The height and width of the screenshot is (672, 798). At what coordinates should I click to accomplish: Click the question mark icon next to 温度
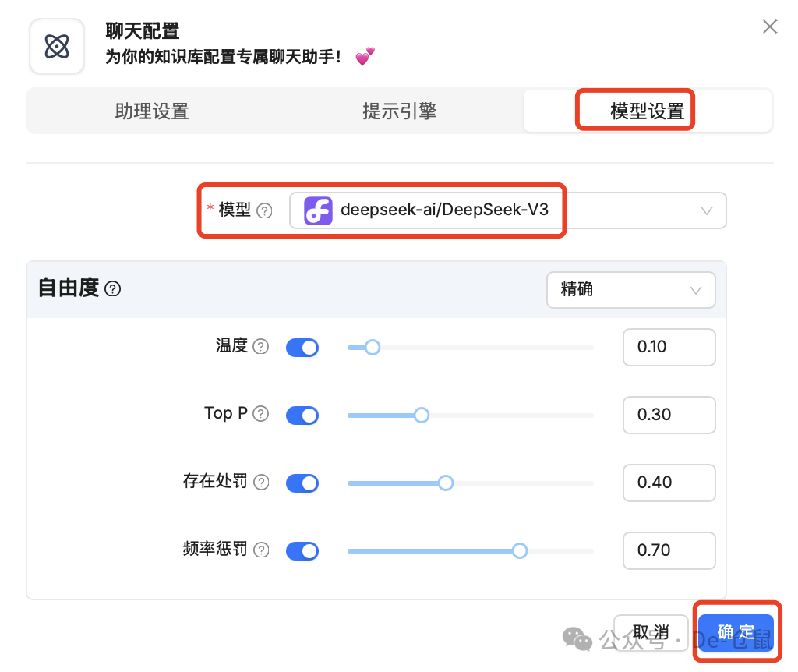(261, 347)
